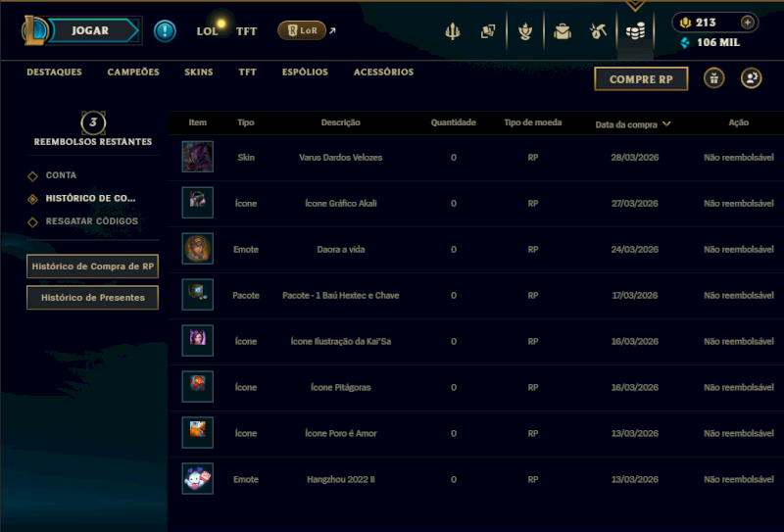This screenshot has height=532, width=784.
Task: Click the plus icon beside 213 RP
Action: 747,23
